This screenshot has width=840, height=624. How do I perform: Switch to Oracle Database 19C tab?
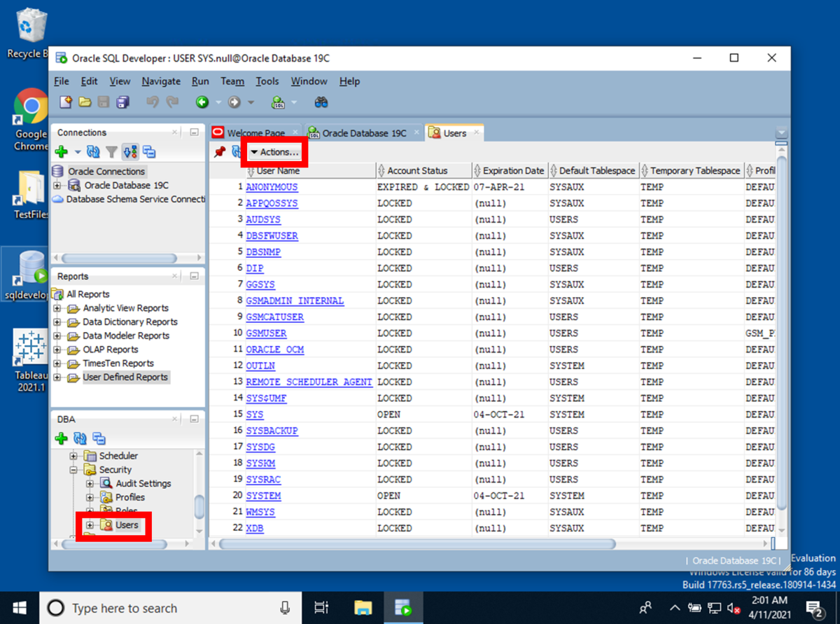pos(364,133)
